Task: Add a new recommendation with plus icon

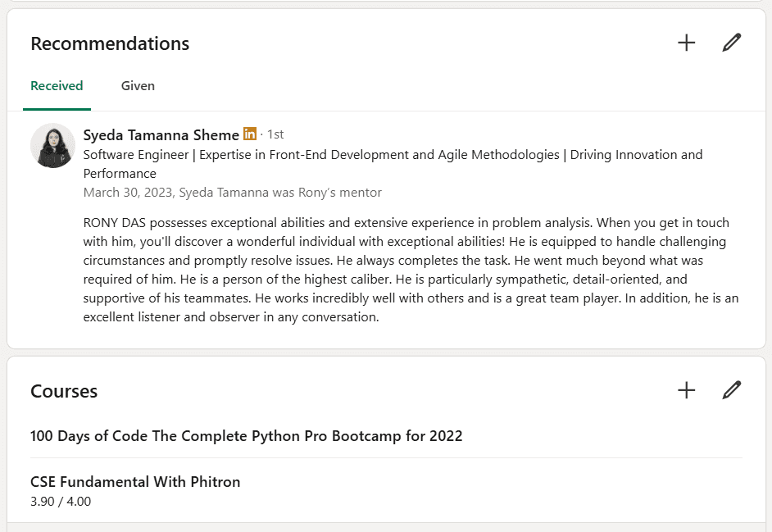Action: 687,43
